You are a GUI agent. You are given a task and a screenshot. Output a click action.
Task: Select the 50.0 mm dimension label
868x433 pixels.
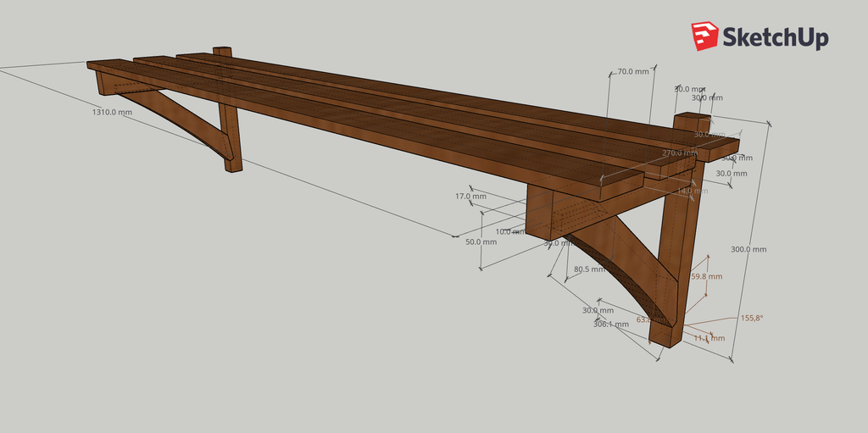[481, 241]
